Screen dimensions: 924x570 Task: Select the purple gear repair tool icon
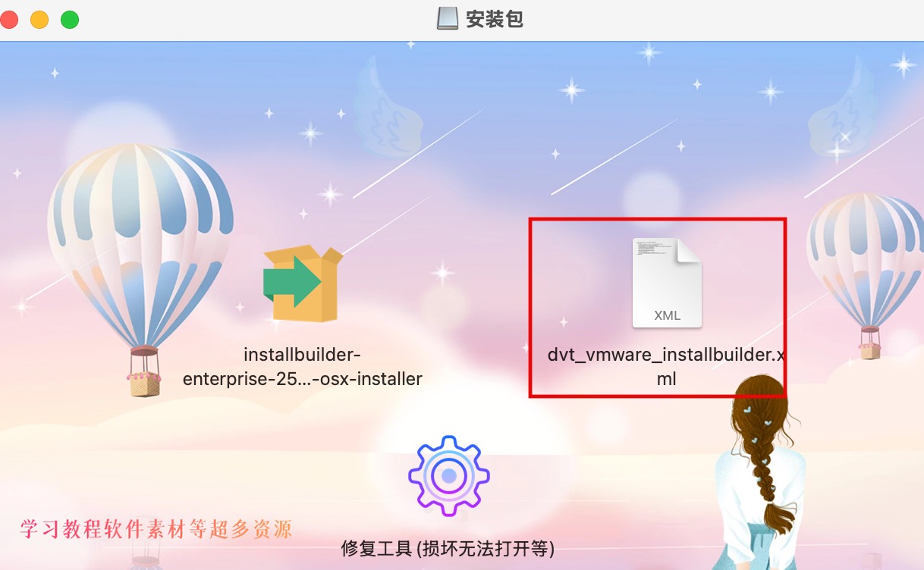tap(449, 476)
